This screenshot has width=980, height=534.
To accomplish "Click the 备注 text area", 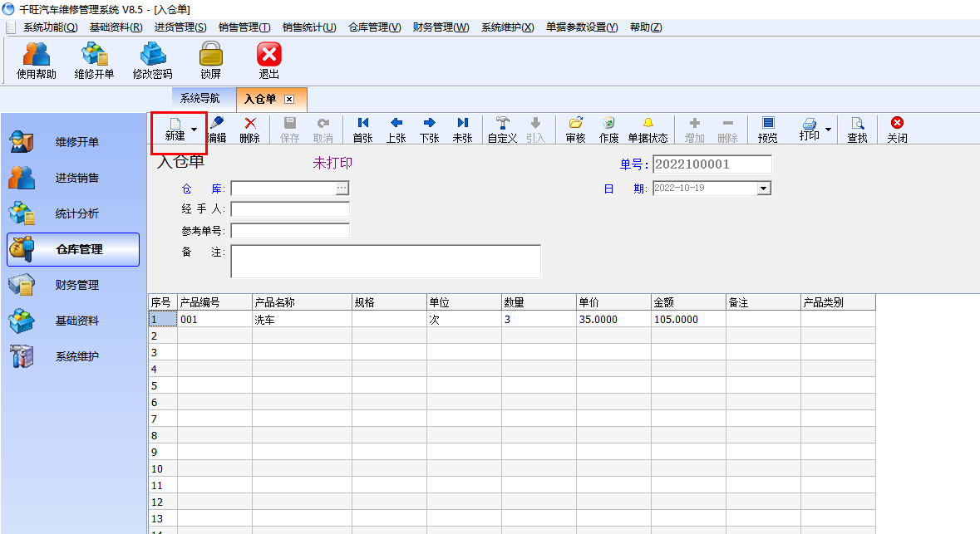I will (x=386, y=261).
